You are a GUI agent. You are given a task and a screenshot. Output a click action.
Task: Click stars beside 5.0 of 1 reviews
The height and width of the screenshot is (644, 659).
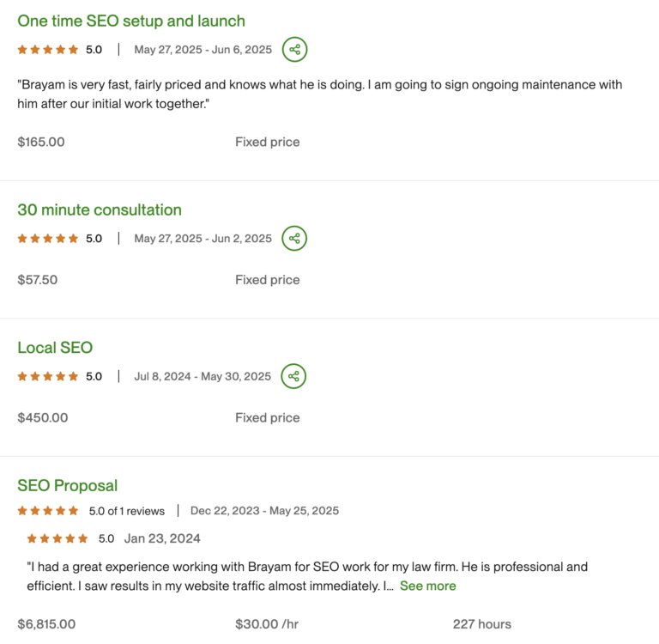tap(48, 511)
